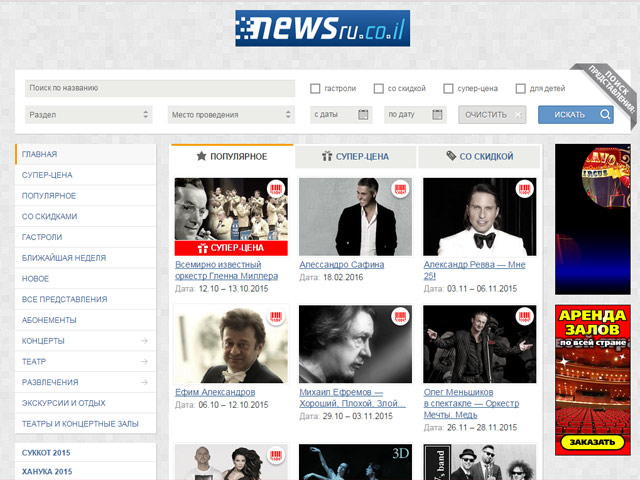Tick the 'со скидкой' checkbox

379,89
